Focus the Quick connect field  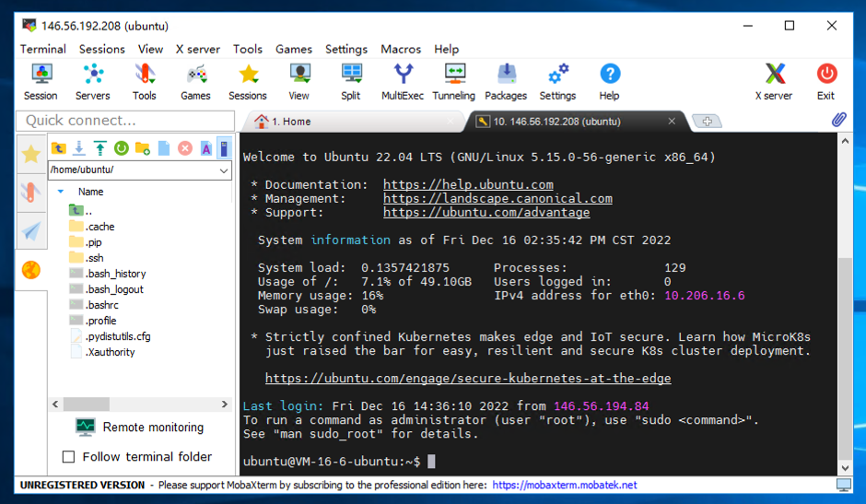[125, 121]
